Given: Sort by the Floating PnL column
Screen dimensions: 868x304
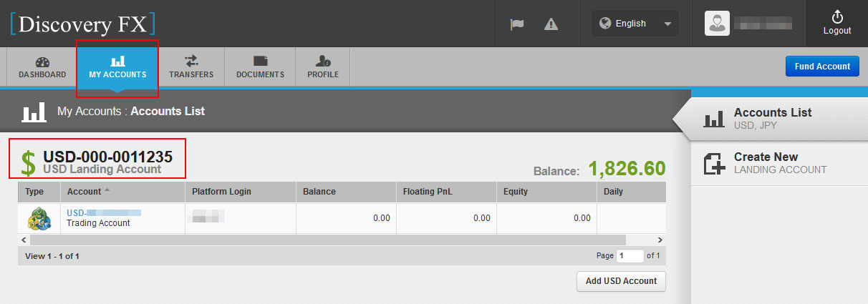Looking at the screenshot, I should point(446,192).
